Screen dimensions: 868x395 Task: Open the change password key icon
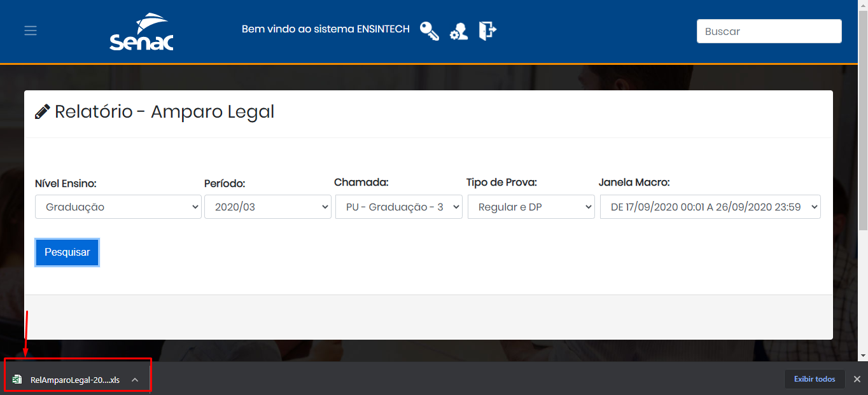[430, 31]
